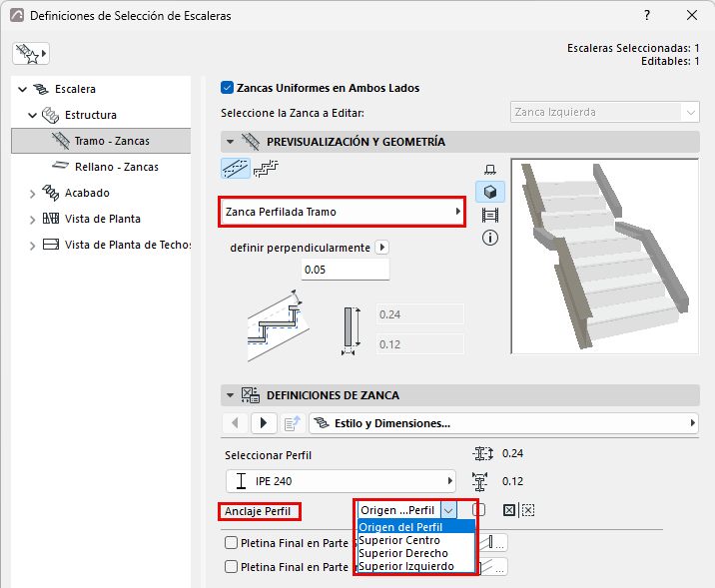Click the 3D stair preview image
The image size is (715, 588).
(604, 257)
